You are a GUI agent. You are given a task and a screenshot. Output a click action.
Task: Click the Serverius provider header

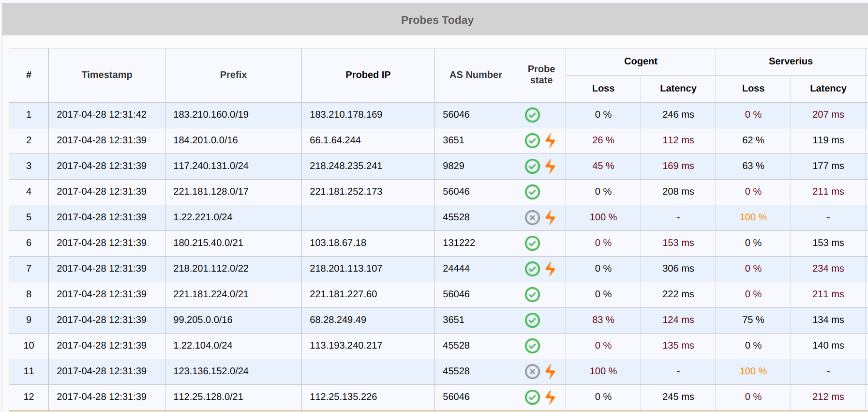[x=790, y=61]
